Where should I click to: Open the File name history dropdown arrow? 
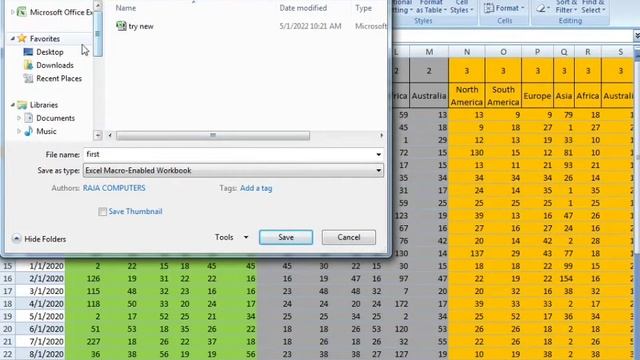(378, 154)
